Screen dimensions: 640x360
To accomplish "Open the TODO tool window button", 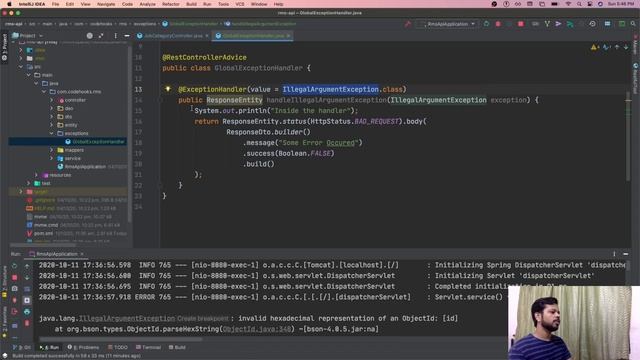I will pyautogui.click(x=118, y=347).
